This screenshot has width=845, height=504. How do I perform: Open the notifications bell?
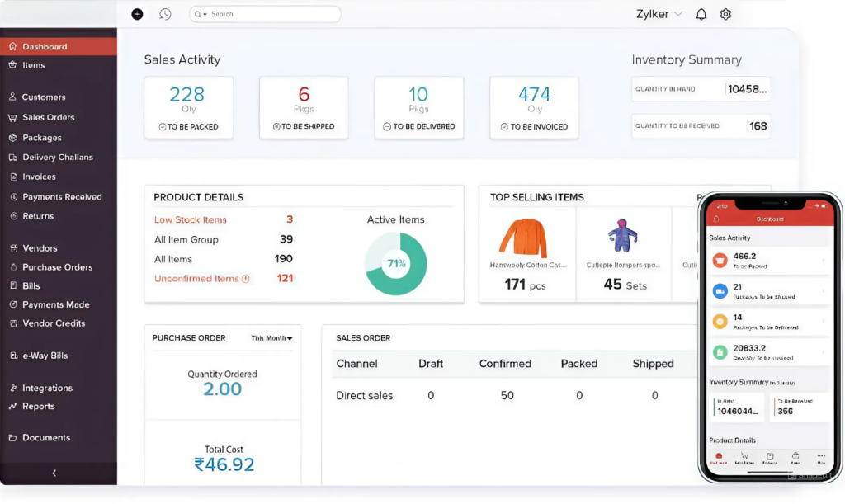[x=701, y=14]
